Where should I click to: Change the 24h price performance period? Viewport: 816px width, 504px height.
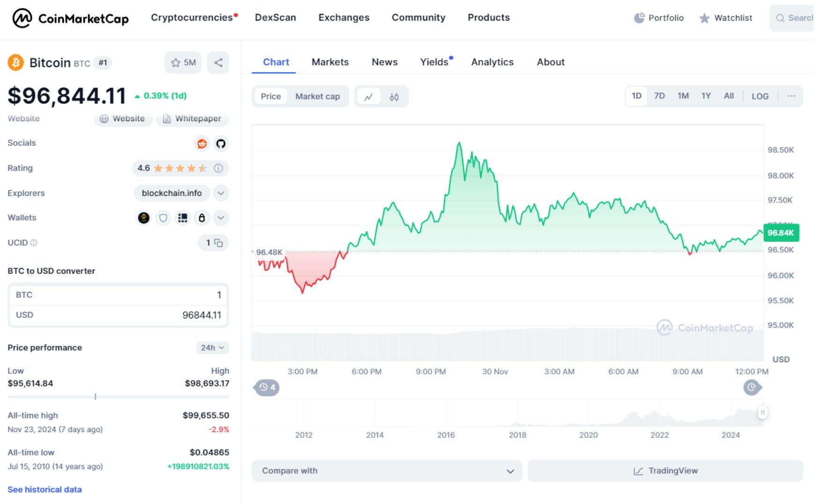(211, 348)
